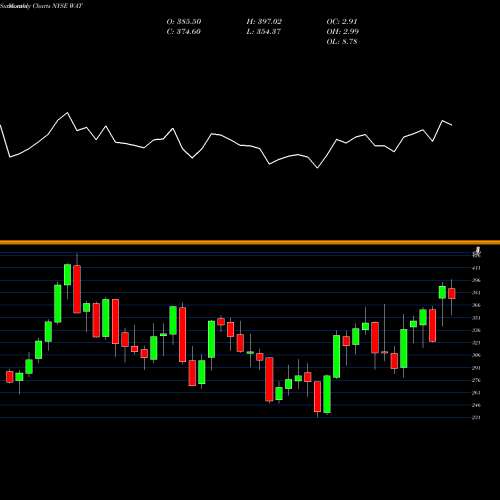Click the 'Charts NYSE WAT' chart title

[58, 6]
